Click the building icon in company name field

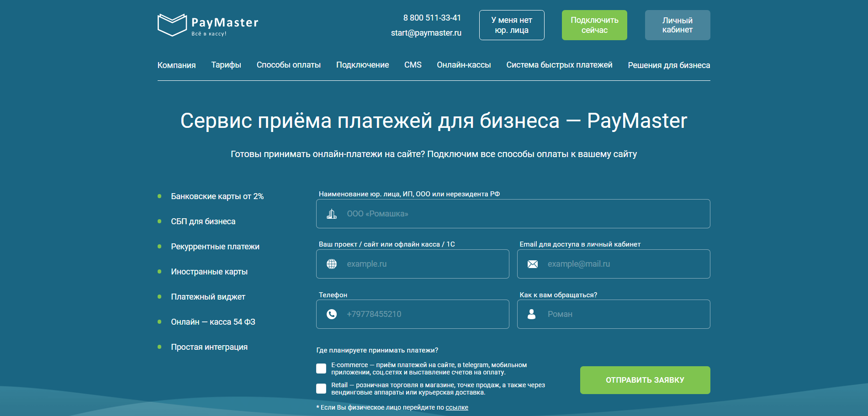tap(332, 214)
